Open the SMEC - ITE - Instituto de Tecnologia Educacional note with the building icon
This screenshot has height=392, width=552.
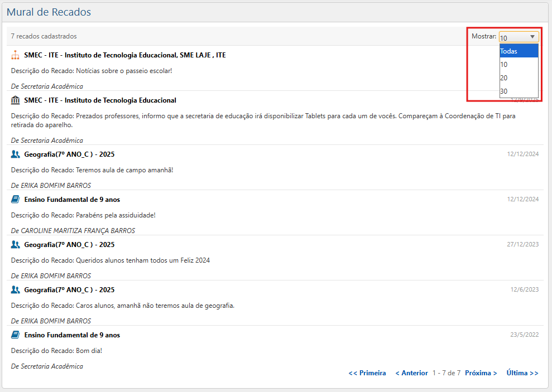(x=100, y=100)
